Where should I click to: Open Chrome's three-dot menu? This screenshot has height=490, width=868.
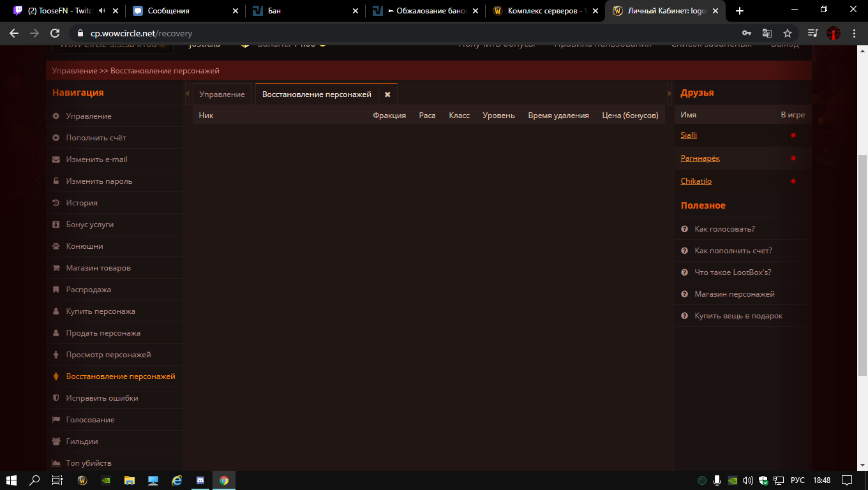click(854, 33)
